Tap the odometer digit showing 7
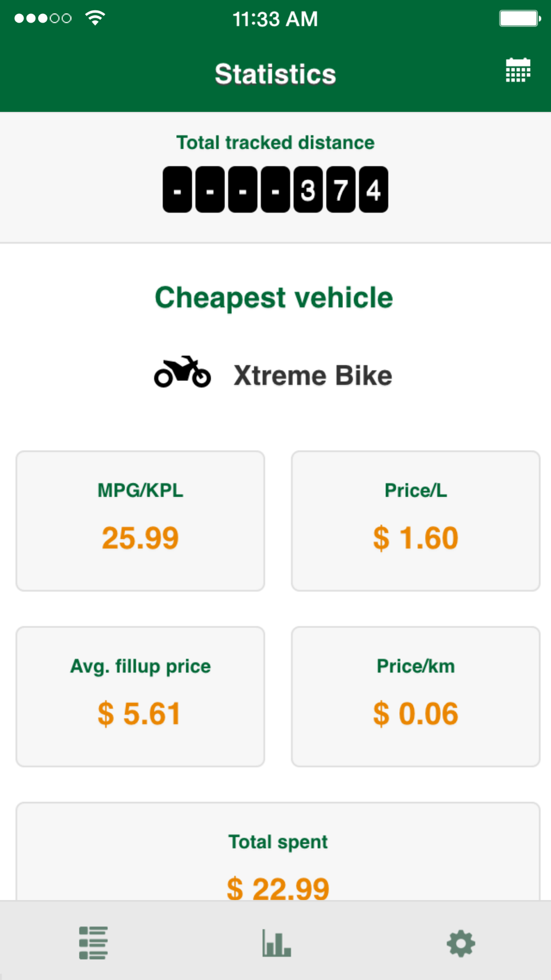This screenshot has width=551, height=980. point(341,190)
